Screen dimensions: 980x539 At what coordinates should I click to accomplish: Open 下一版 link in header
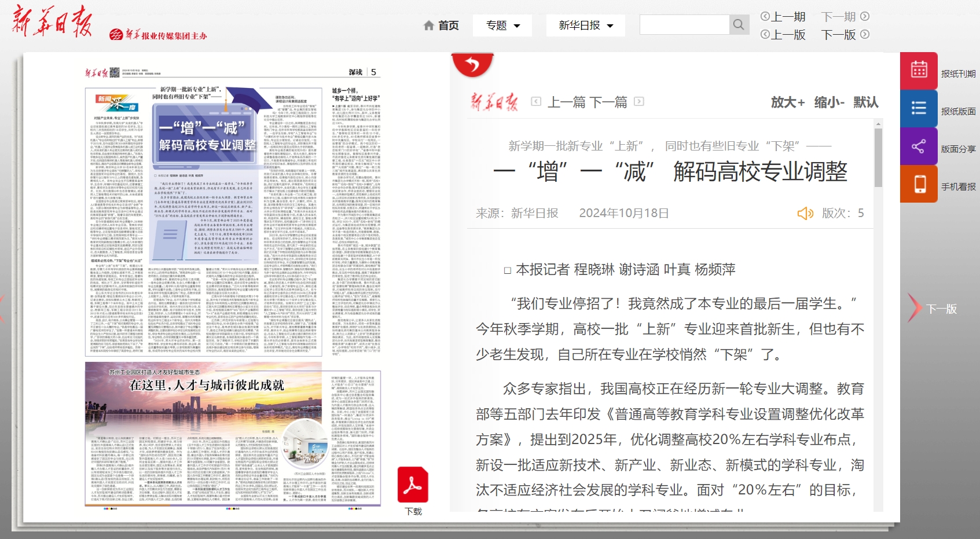845,35
